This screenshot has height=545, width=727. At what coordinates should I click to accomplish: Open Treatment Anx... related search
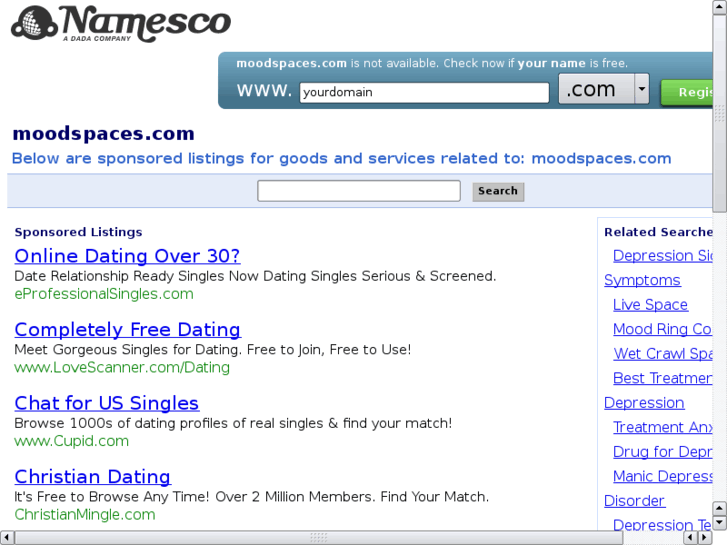point(663,427)
